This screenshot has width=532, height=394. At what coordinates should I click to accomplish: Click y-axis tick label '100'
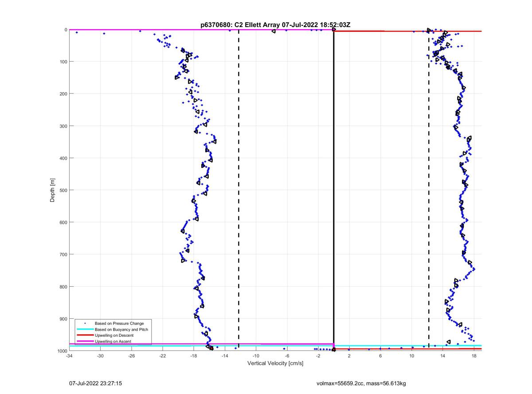63,62
